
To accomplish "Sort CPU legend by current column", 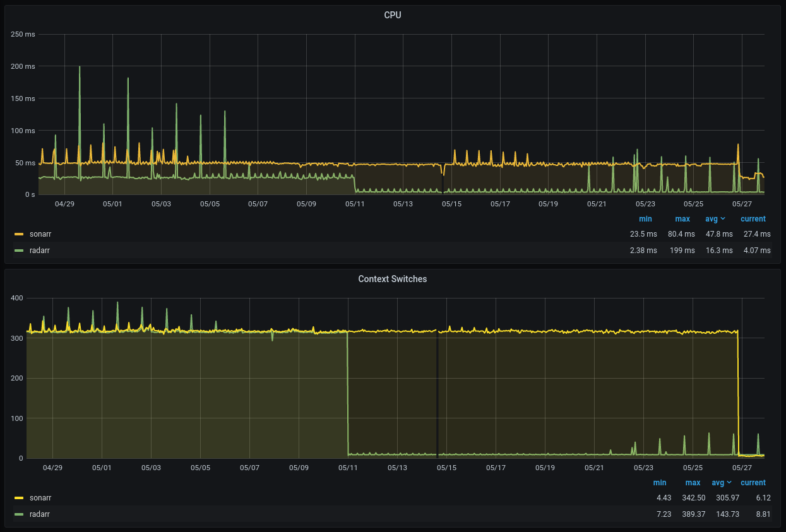I will click(x=753, y=219).
